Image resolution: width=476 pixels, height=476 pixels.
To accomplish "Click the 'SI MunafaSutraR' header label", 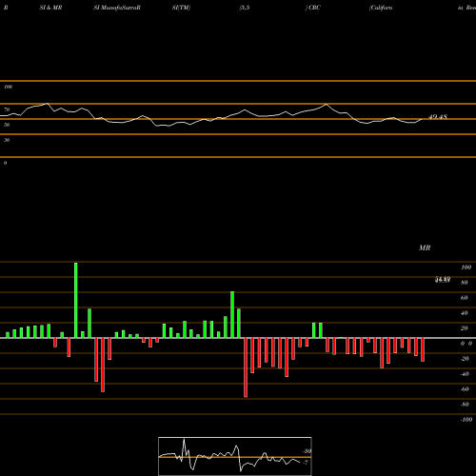I will point(117,8).
